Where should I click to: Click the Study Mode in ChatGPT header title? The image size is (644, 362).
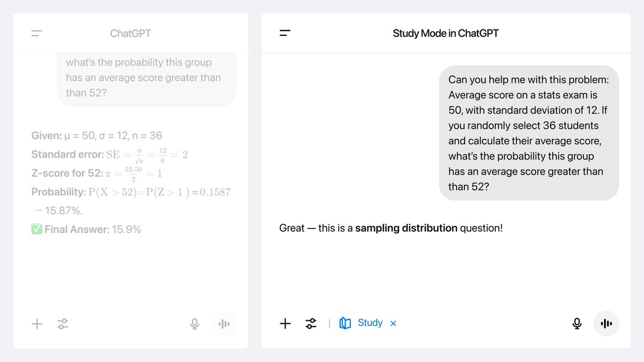[x=445, y=33]
